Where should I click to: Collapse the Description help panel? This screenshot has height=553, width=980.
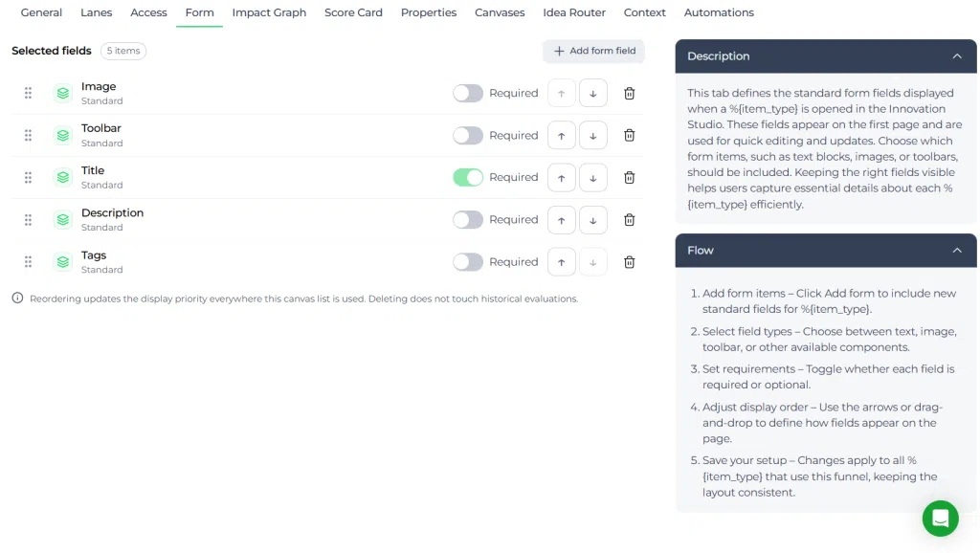point(957,56)
